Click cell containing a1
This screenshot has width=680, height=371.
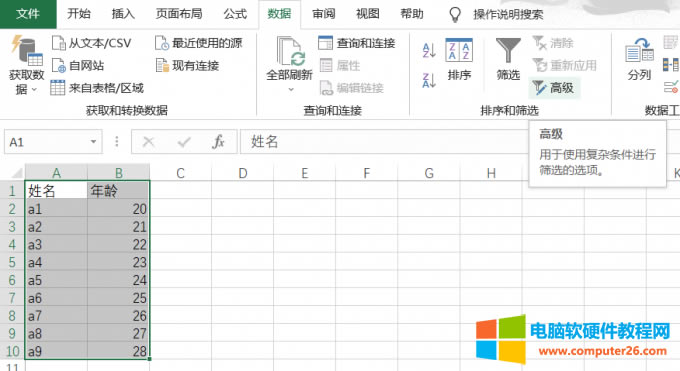click(x=56, y=209)
